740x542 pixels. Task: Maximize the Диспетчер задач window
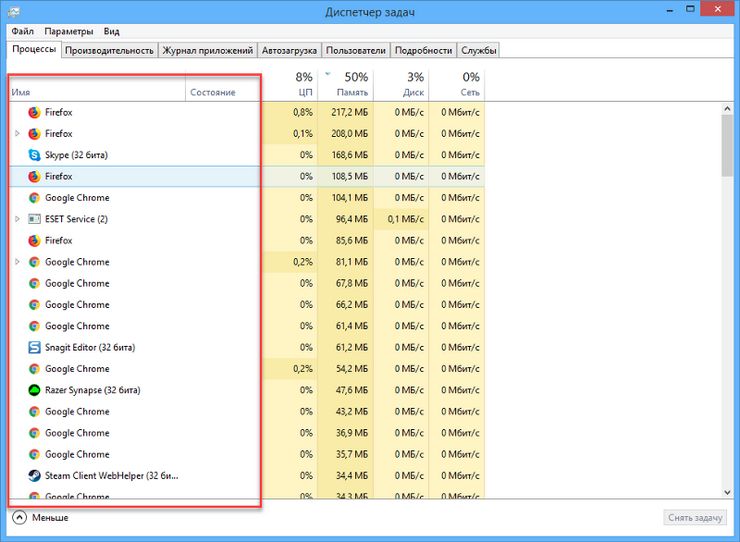click(x=690, y=8)
